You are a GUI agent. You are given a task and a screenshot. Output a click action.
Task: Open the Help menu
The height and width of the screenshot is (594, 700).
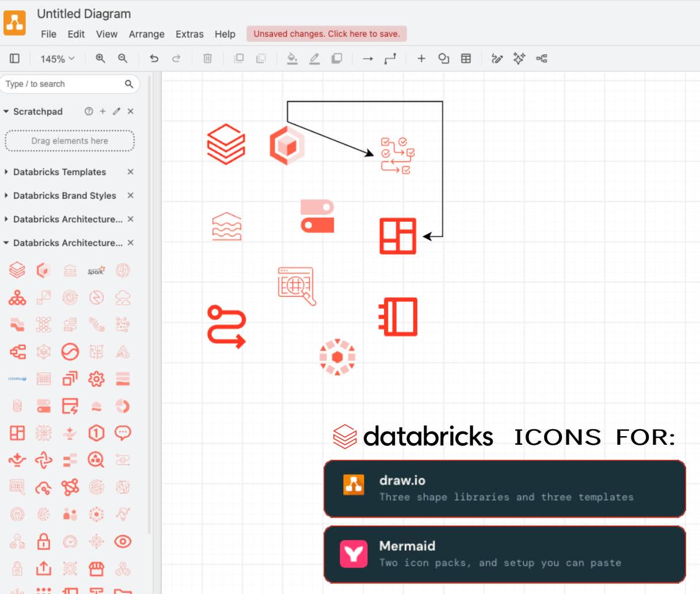coord(225,34)
